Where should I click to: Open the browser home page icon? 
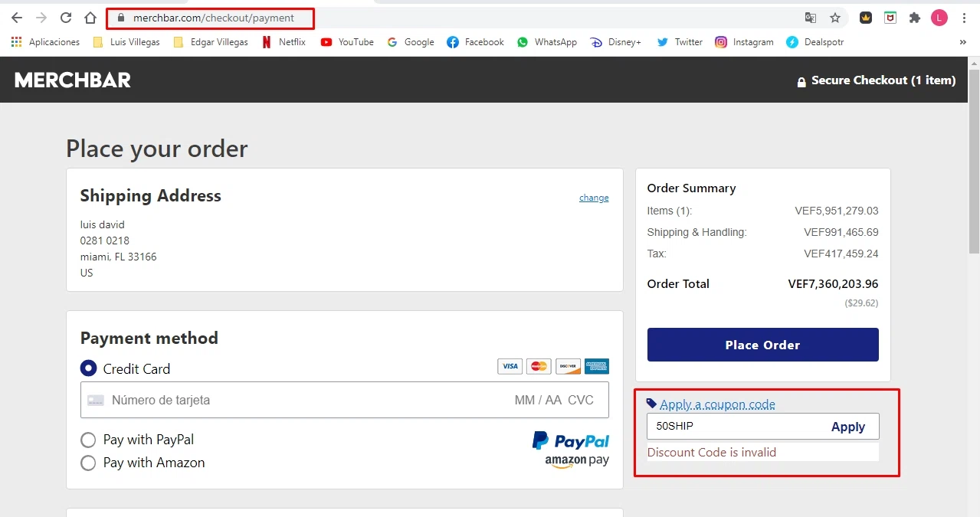pos(90,18)
